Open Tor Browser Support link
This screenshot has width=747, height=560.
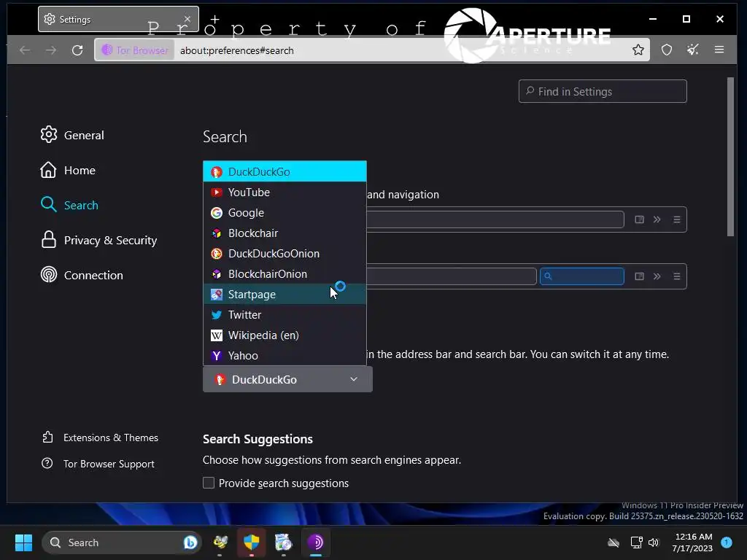coord(98,464)
